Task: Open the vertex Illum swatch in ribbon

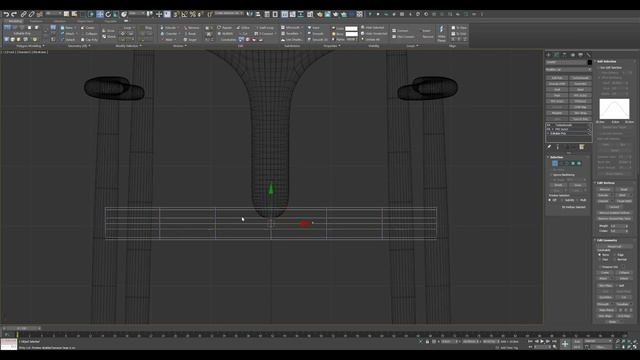Action: [x=351, y=34]
